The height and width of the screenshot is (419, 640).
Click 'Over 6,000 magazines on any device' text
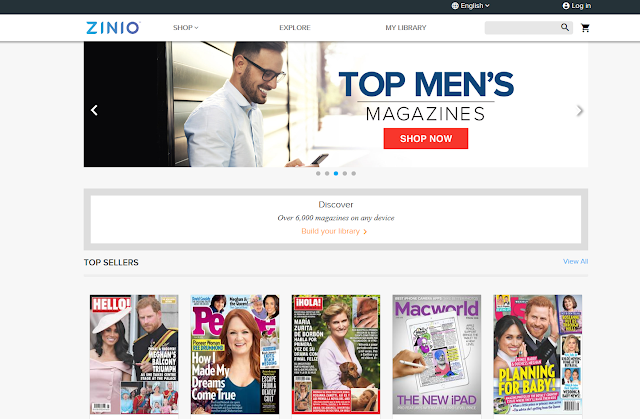tap(336, 218)
